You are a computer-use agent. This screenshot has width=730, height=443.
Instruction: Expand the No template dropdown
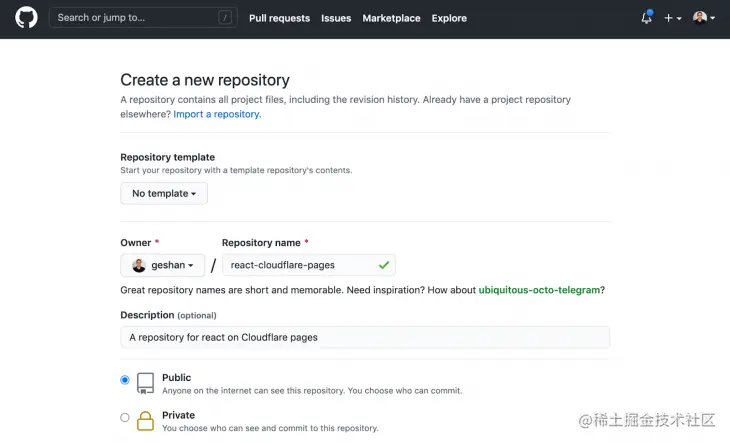[x=164, y=193]
